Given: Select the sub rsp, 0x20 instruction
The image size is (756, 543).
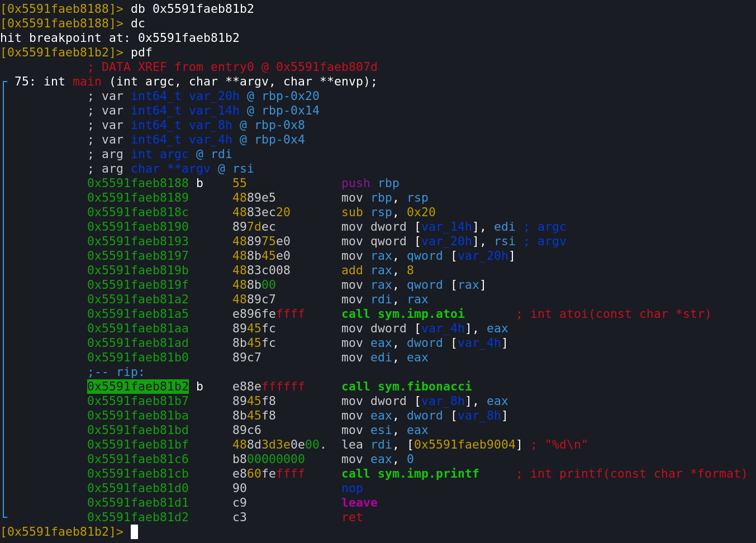Looking at the screenshot, I should (x=388, y=212).
